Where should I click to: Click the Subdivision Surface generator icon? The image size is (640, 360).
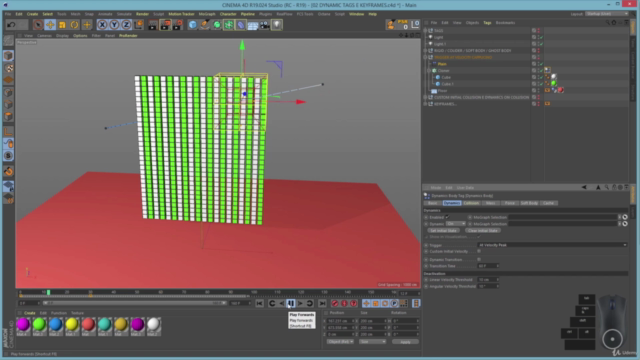point(217,25)
